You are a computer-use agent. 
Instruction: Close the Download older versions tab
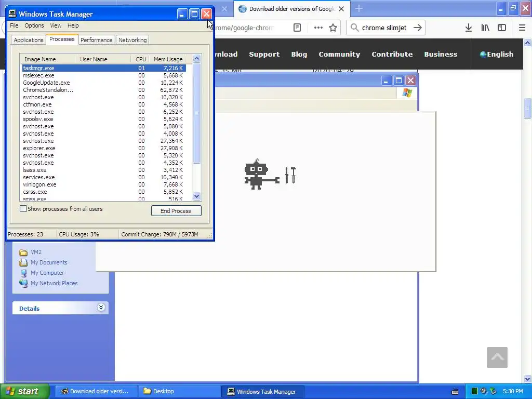[x=342, y=9]
